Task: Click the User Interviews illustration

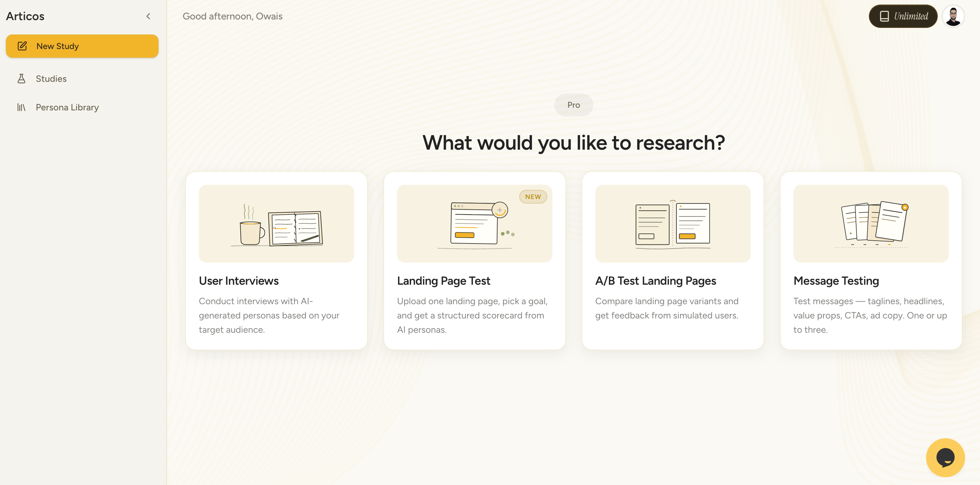Action: (276, 223)
